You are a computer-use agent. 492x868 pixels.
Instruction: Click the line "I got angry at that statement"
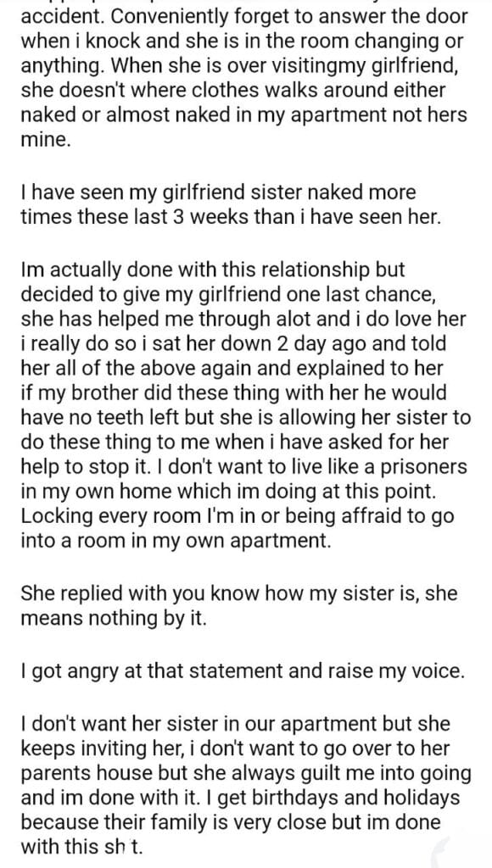click(242, 671)
